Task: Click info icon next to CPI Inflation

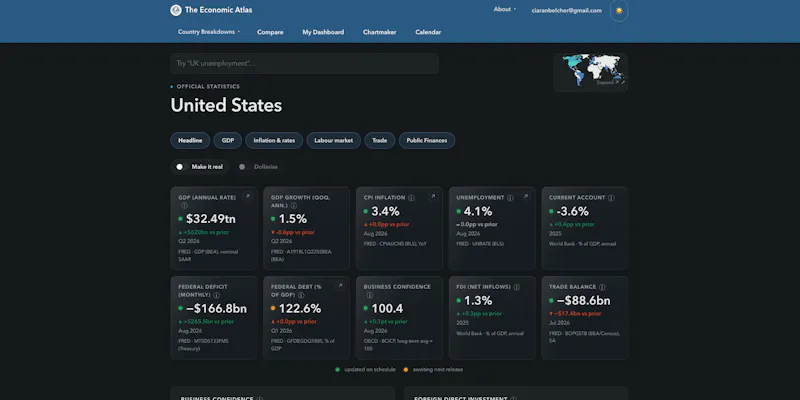Action: 411,198
